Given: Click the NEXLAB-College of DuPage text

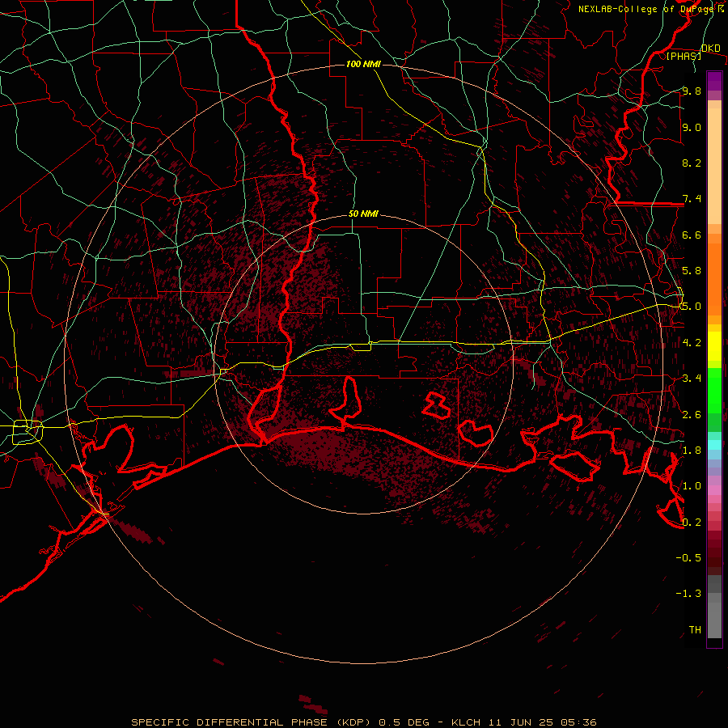Looking at the screenshot, I should (647, 9).
